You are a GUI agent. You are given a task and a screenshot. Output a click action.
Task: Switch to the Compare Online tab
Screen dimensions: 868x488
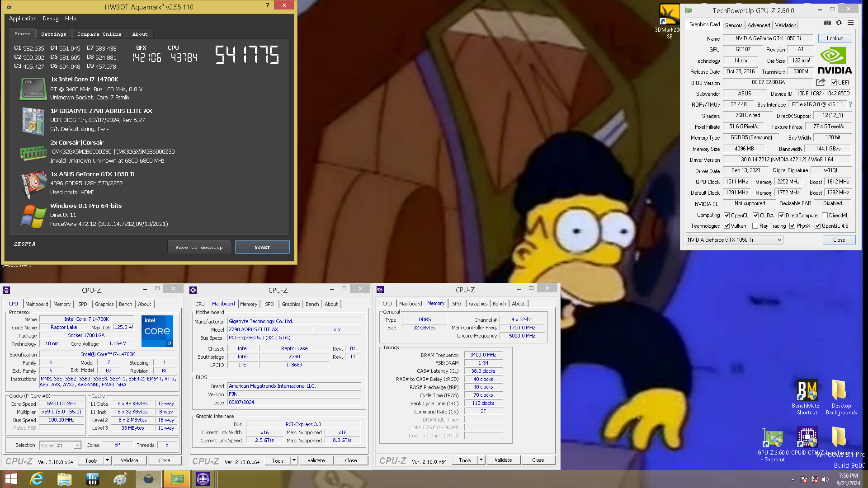99,34
